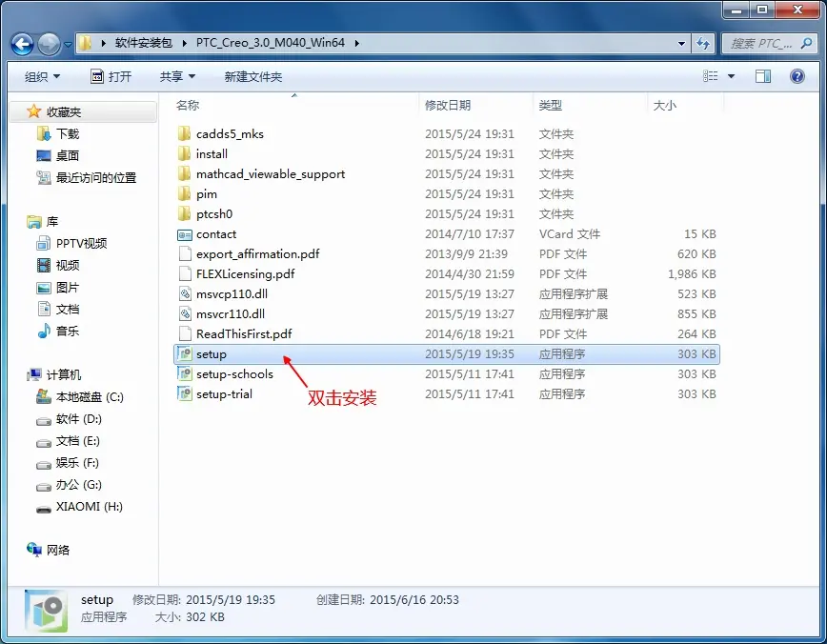Viewport: 827px width, 644px height.
Task: Select the setup-schools application icon
Action: pyautogui.click(x=184, y=374)
